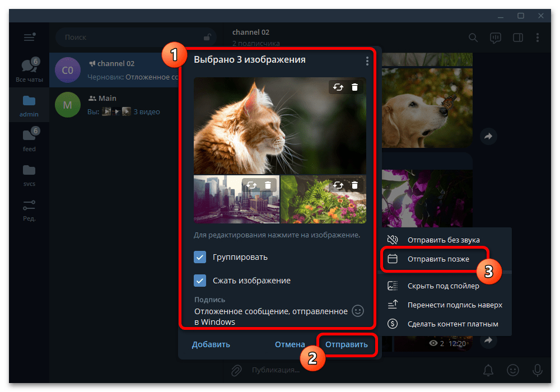The width and height of the screenshot is (560, 392).
Task: Uncheck the 'Сжать изображение' checkbox
Action: click(200, 281)
